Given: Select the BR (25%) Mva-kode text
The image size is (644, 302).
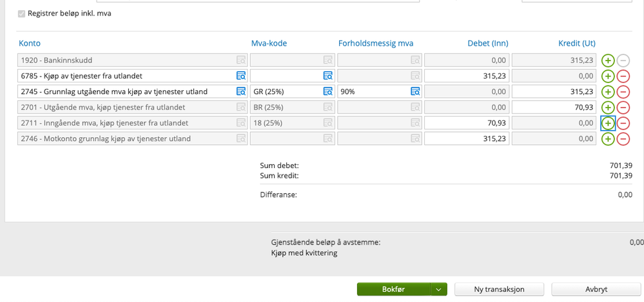Looking at the screenshot, I should coord(268,107).
